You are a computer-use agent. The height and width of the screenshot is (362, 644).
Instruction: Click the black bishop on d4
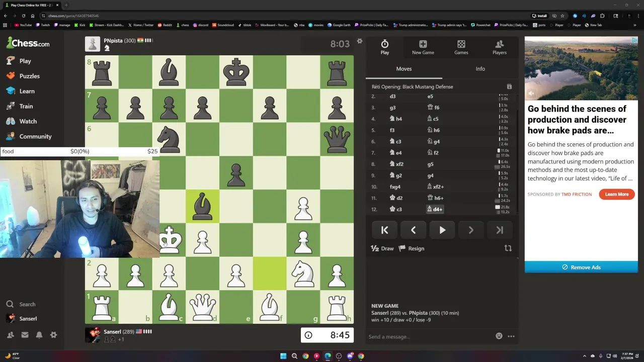click(x=202, y=206)
